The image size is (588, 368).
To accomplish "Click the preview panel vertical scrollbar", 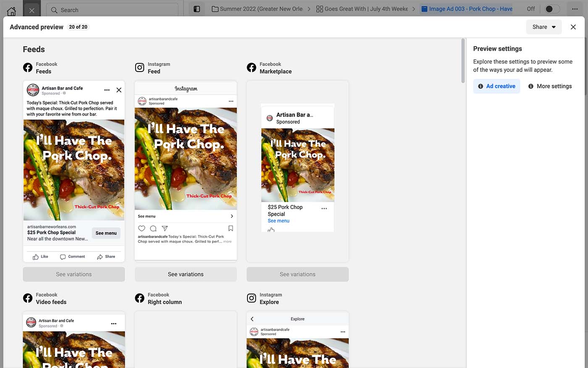I will [463, 61].
